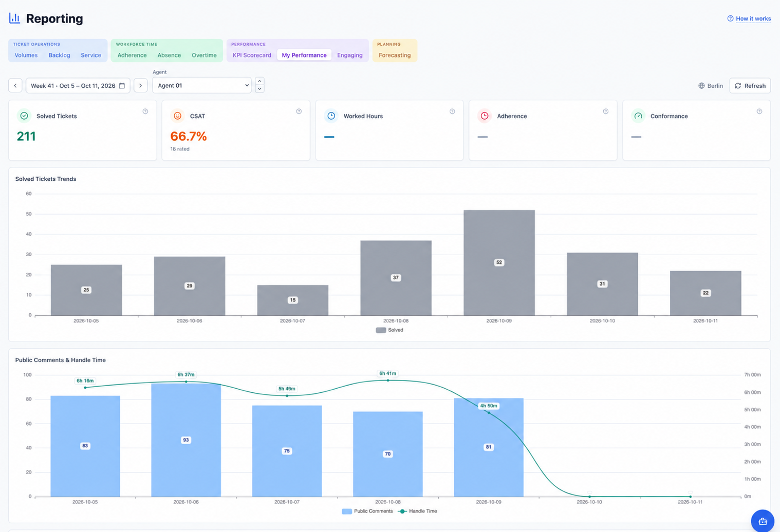This screenshot has height=532, width=780.
Task: Click the question icon beside How it works
Action: coord(730,18)
